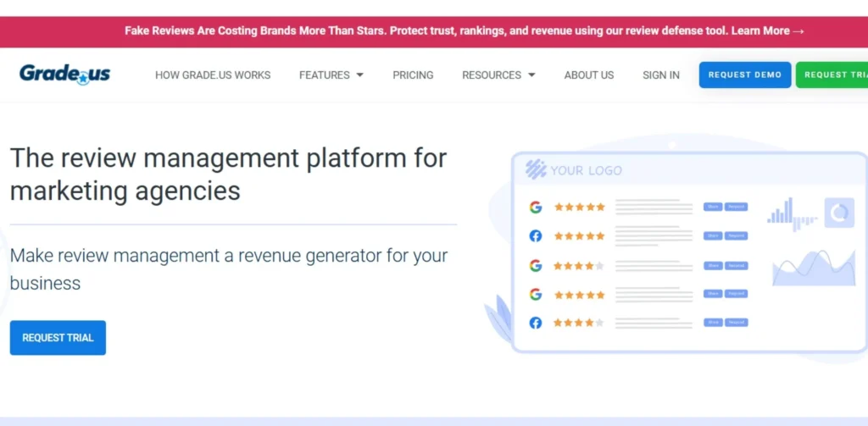Go to the Pricing page
This screenshot has width=868, height=426.
click(413, 75)
